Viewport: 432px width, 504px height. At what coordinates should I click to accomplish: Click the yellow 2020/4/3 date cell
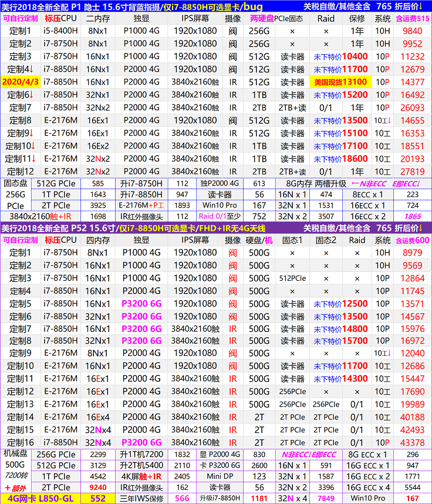click(x=21, y=82)
